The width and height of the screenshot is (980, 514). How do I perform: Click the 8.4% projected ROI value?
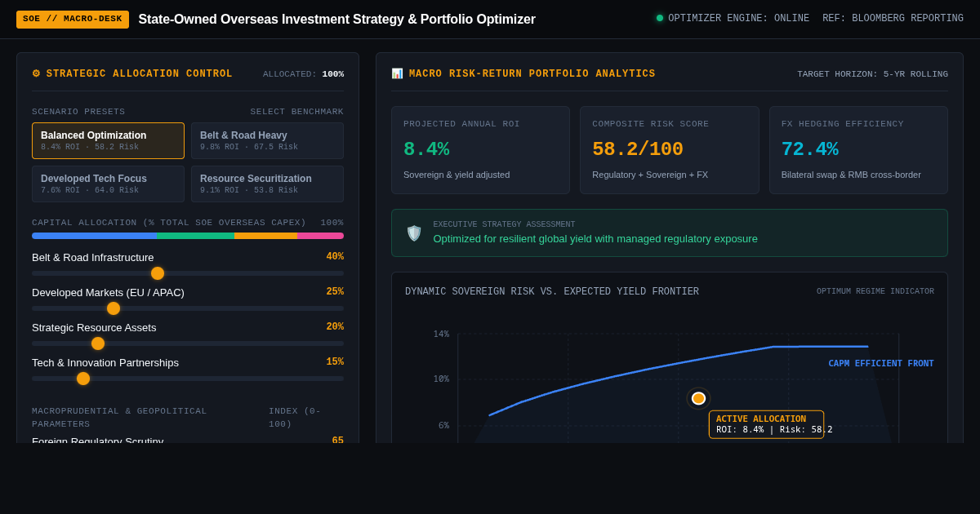pyautogui.click(x=426, y=149)
